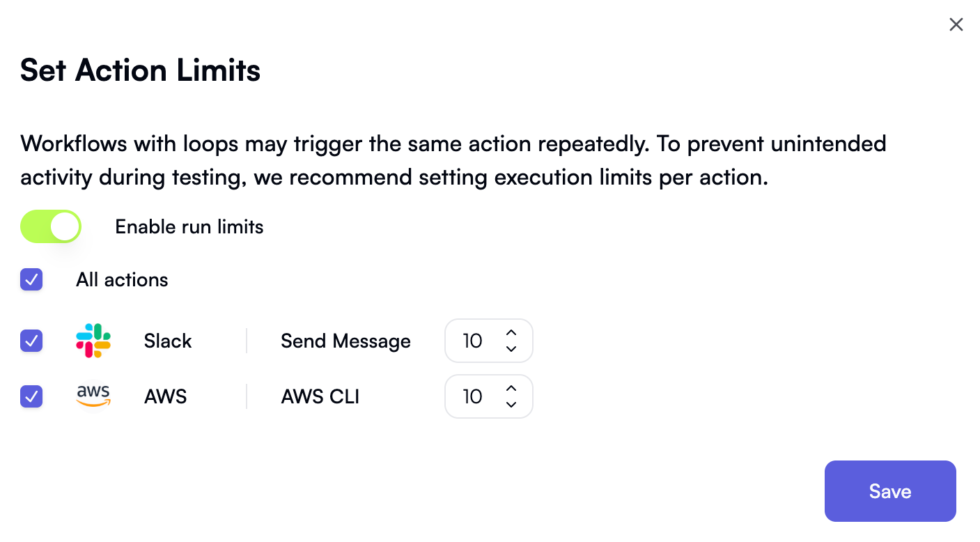
Task: Click the Slack logo icon
Action: [x=93, y=341]
